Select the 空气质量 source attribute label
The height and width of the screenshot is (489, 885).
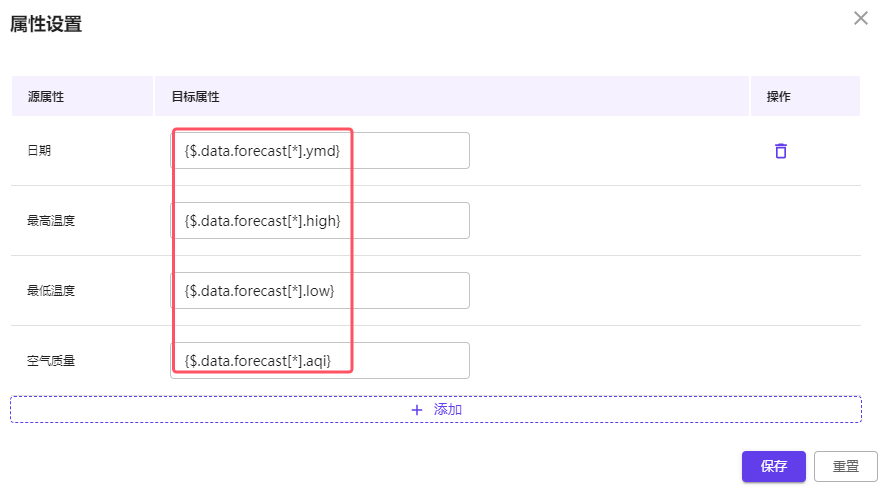[x=51, y=361]
